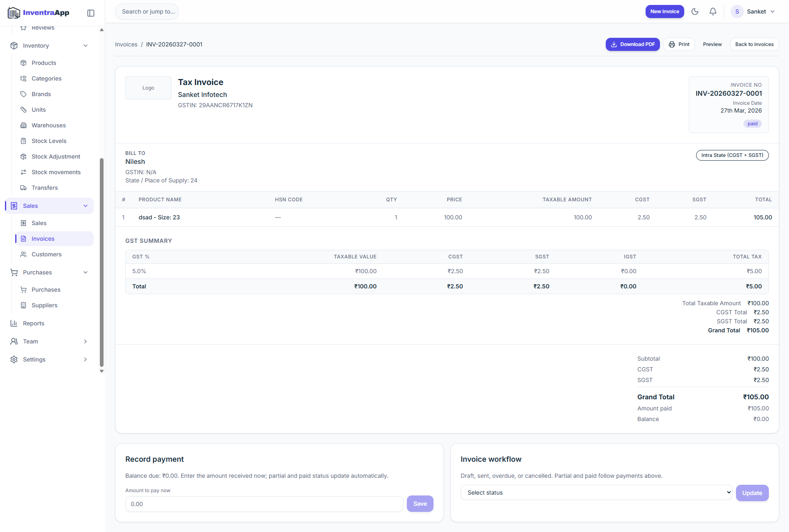Viewport: 789px width, 532px height.
Task: Click the New invoice button
Action: [x=664, y=12]
